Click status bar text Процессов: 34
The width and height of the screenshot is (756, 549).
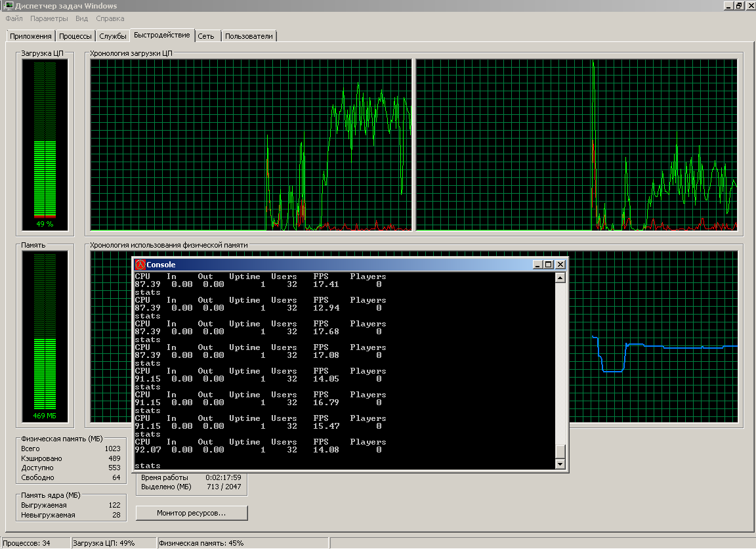tap(26, 543)
